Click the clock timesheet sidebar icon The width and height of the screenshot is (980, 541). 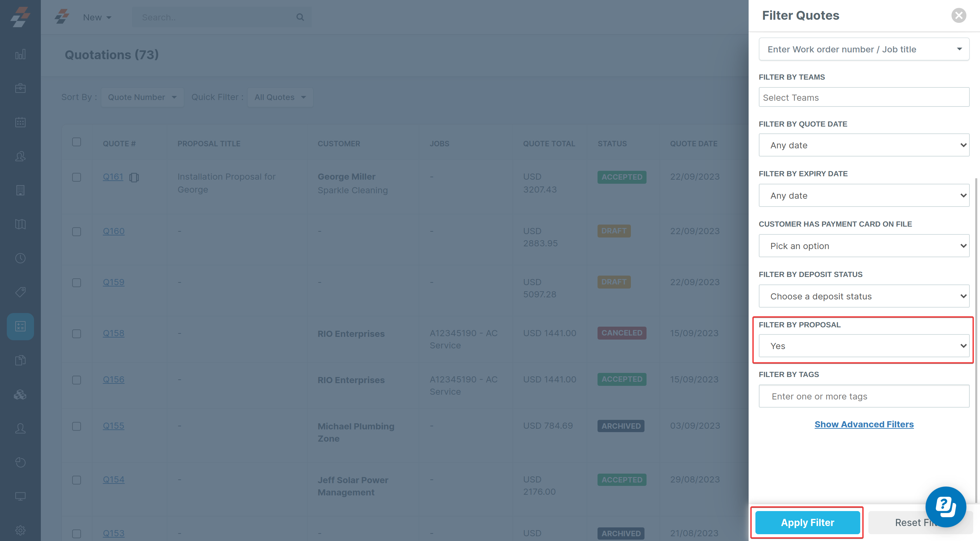tap(20, 258)
